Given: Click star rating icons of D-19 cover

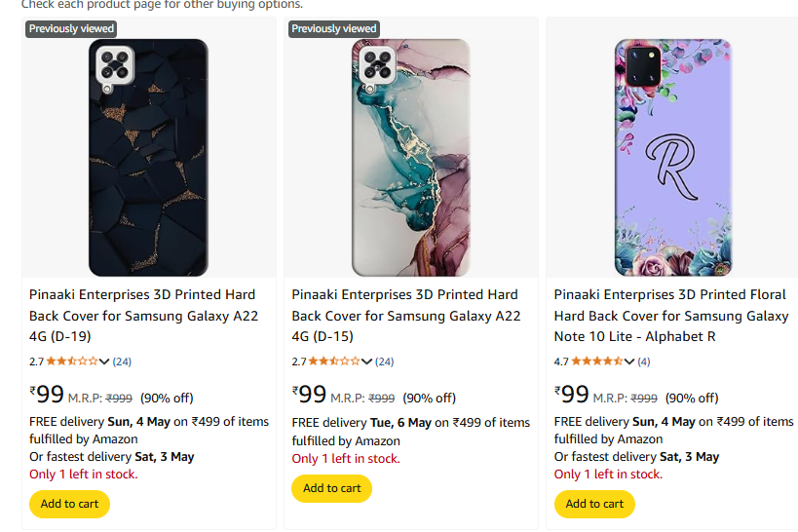Looking at the screenshot, I should click(72, 361).
